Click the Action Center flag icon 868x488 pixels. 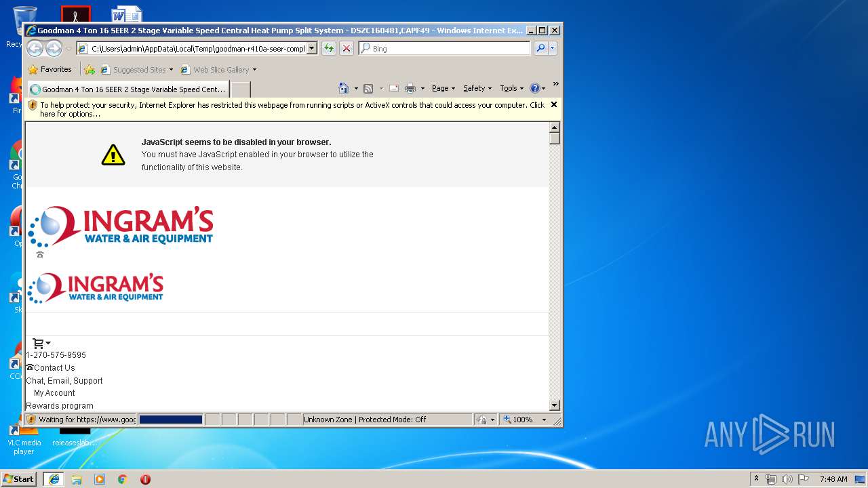pyautogui.click(x=804, y=479)
